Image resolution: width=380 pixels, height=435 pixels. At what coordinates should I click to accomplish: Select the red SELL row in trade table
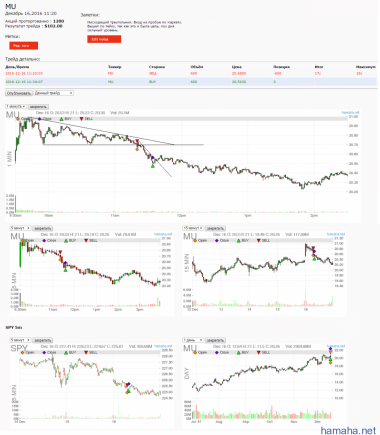click(x=191, y=73)
